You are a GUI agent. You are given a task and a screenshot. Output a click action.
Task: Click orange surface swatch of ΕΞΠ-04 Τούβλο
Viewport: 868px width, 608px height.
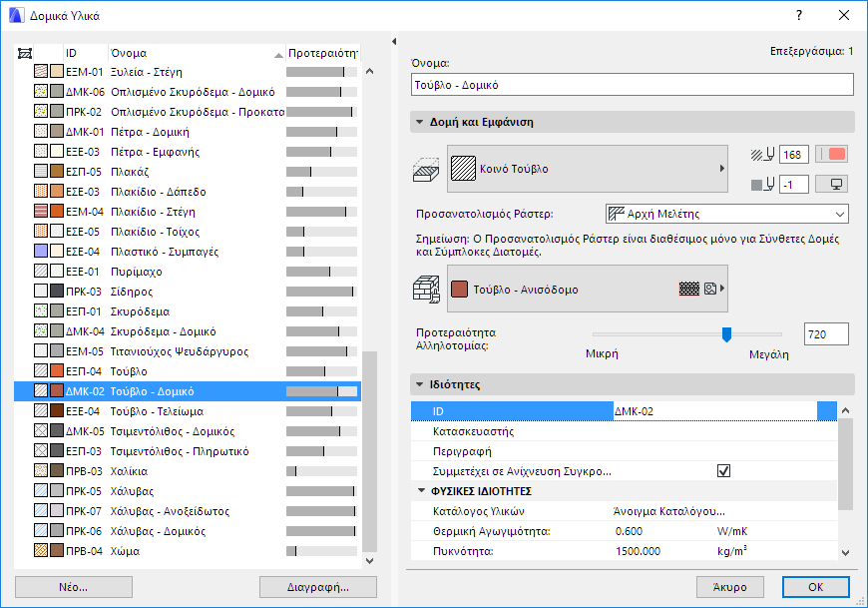(x=57, y=371)
